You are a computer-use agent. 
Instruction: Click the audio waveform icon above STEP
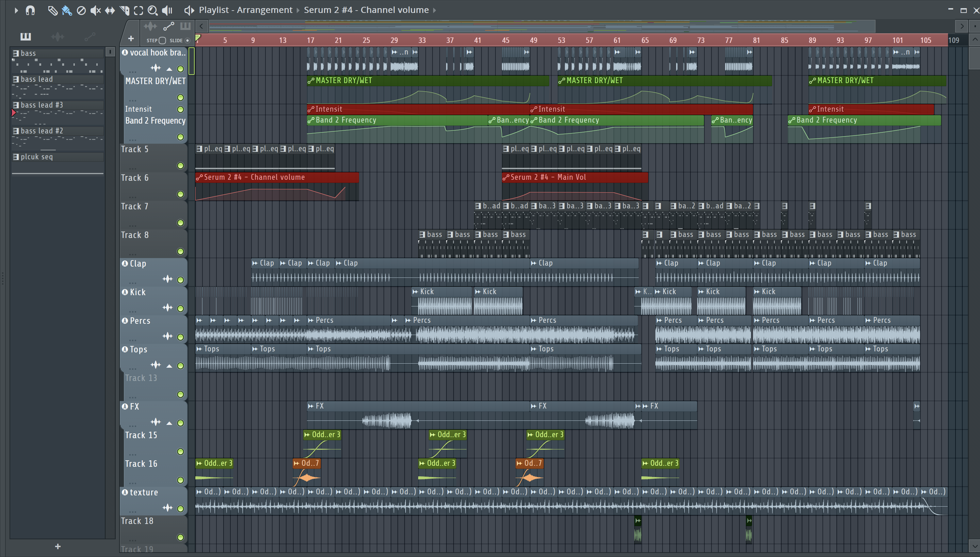coord(150,27)
